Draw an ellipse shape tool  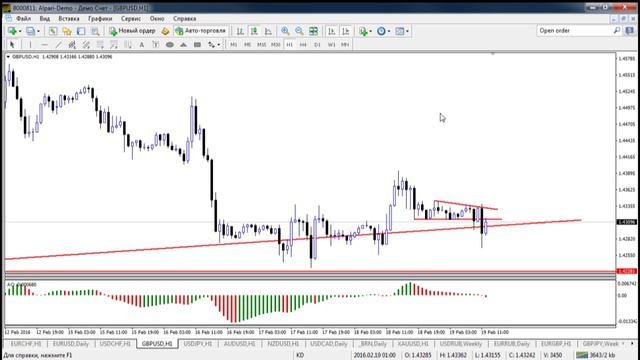[x=169, y=44]
